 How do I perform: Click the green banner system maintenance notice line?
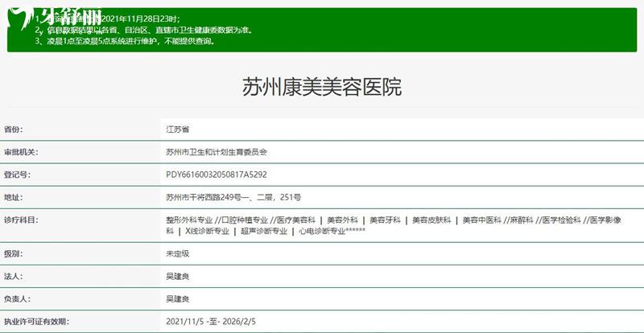point(125,40)
